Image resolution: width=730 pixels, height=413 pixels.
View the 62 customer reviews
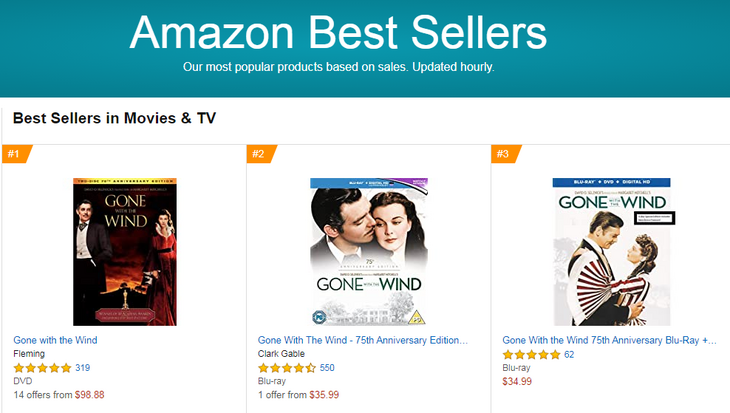point(569,354)
